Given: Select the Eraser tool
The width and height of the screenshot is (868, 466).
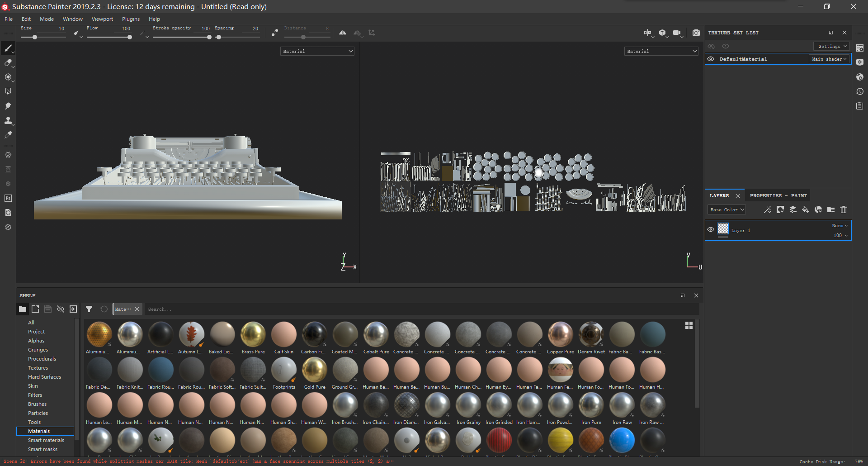Looking at the screenshot, I should pos(8,63).
